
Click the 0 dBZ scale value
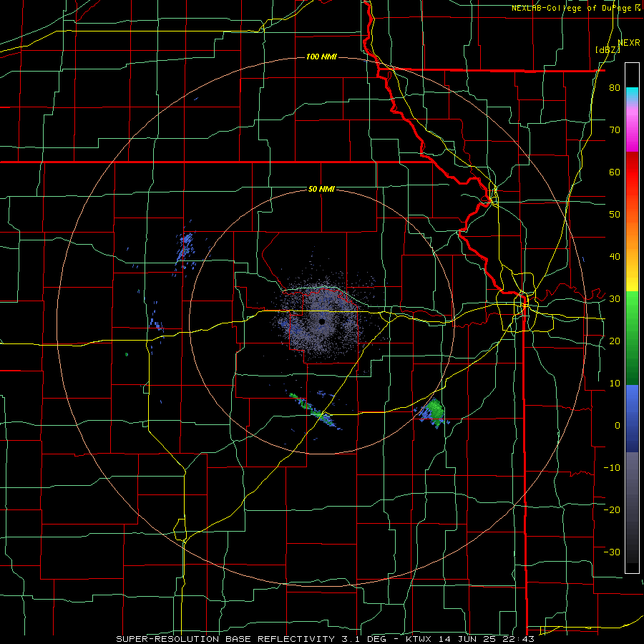[x=618, y=426]
